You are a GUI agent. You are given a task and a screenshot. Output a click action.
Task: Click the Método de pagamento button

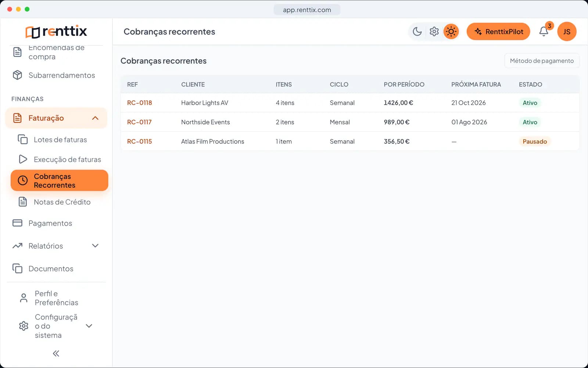click(x=542, y=61)
